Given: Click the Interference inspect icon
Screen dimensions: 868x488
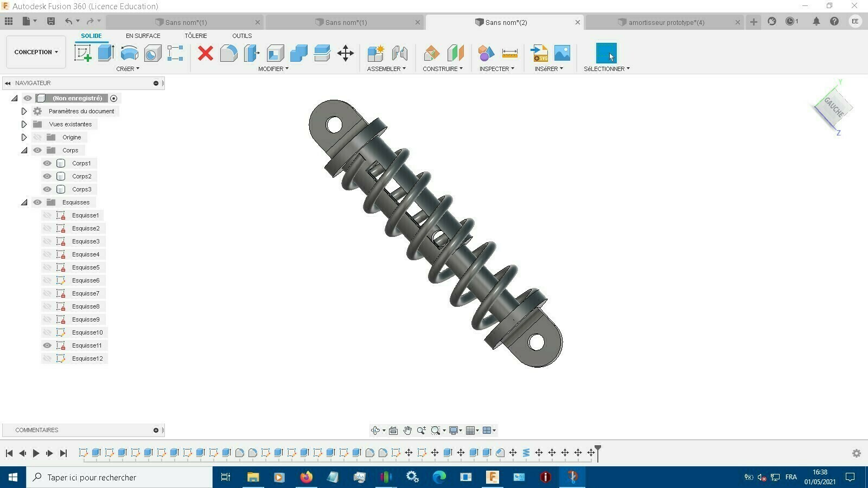Looking at the screenshot, I should (x=486, y=53).
